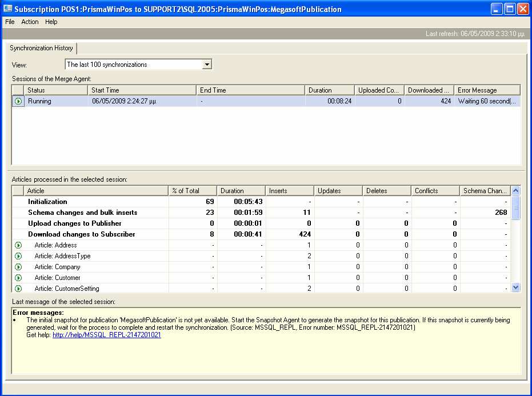The height and width of the screenshot is (396, 532).
Task: Click the articles list scroll up arrow
Action: coord(515,191)
